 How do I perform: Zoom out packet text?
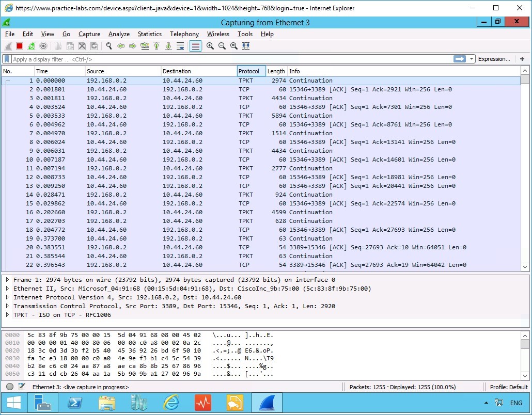(222, 46)
